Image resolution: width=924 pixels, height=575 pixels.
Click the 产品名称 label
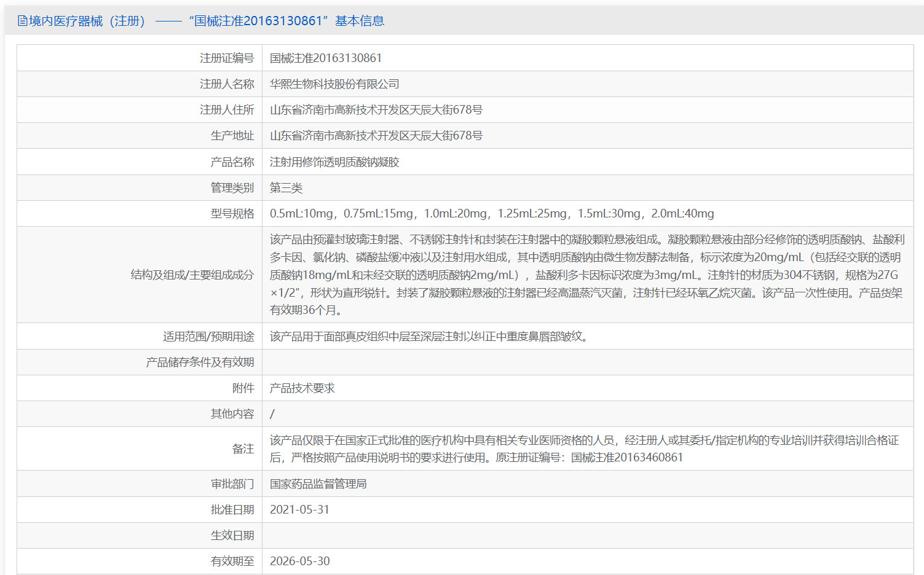[232, 162]
